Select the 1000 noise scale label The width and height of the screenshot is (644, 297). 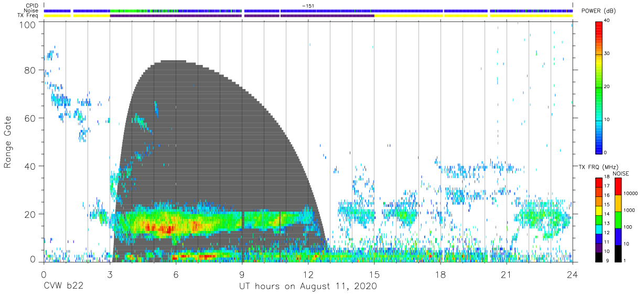[x=629, y=210]
